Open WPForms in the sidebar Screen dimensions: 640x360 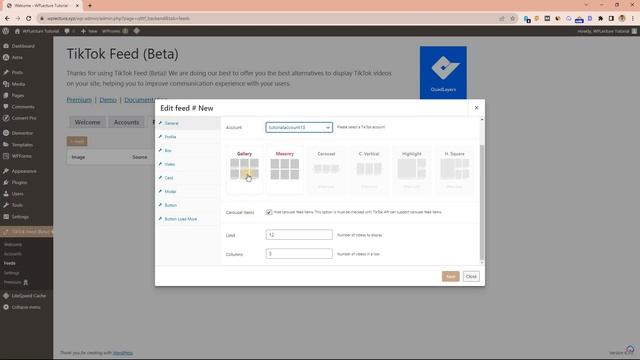point(22,156)
